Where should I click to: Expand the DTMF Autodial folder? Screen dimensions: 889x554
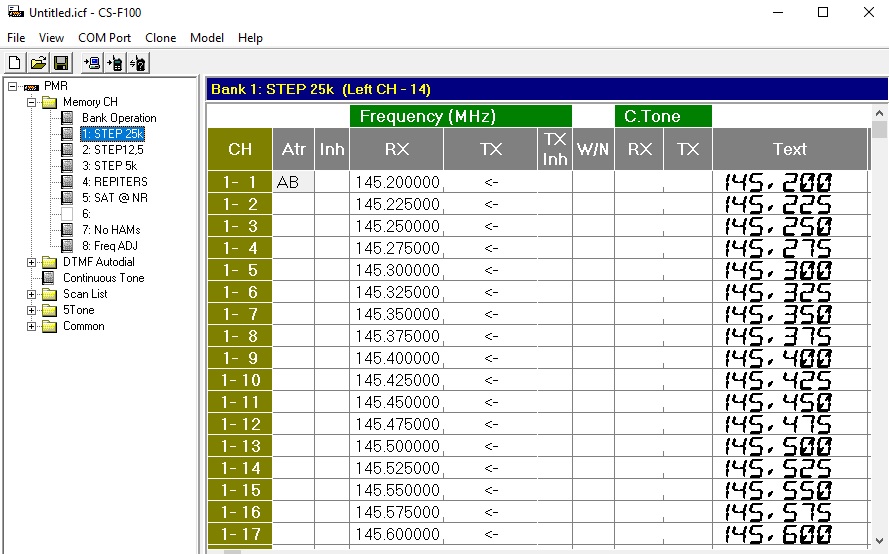[32, 262]
